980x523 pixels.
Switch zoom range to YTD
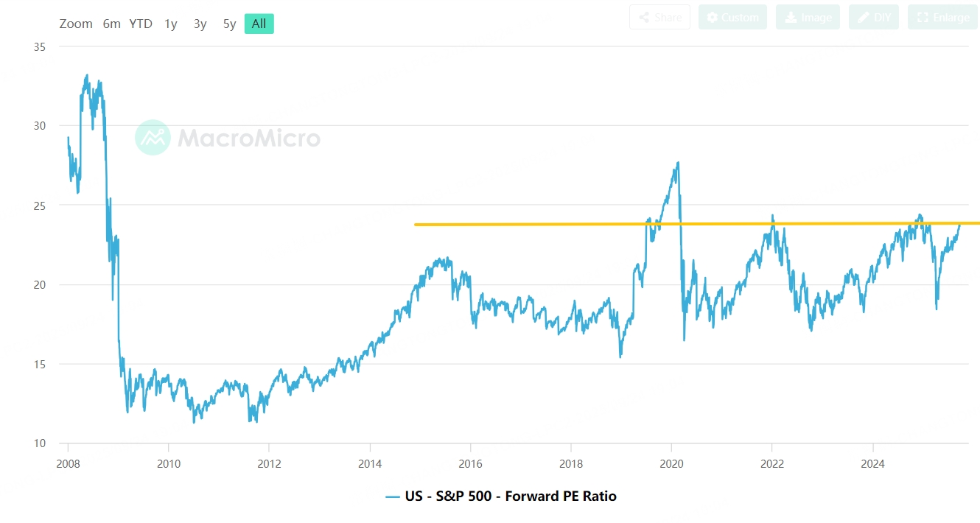click(x=140, y=24)
